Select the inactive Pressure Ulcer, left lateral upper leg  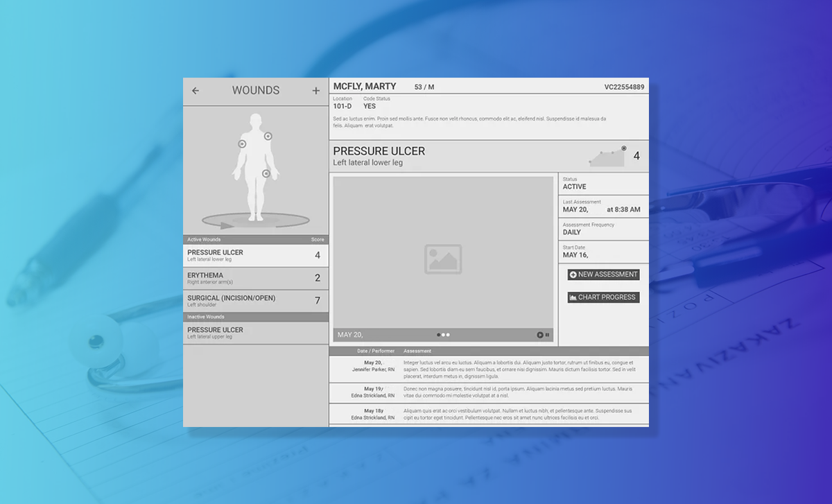point(256,333)
